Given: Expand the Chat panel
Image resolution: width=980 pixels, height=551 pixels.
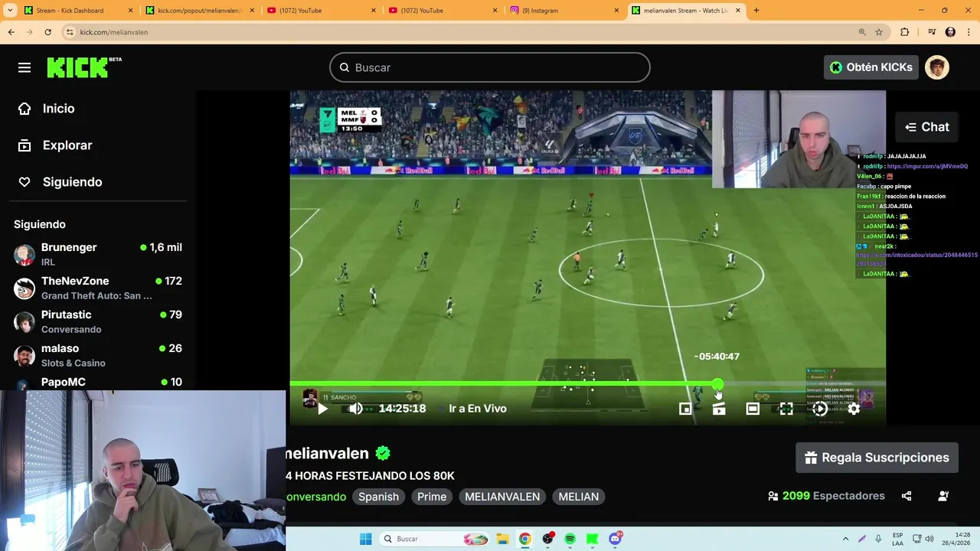Looking at the screenshot, I should 926,127.
